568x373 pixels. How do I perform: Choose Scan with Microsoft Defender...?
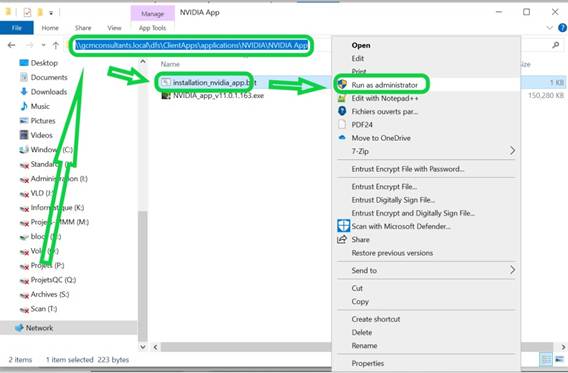click(x=401, y=226)
